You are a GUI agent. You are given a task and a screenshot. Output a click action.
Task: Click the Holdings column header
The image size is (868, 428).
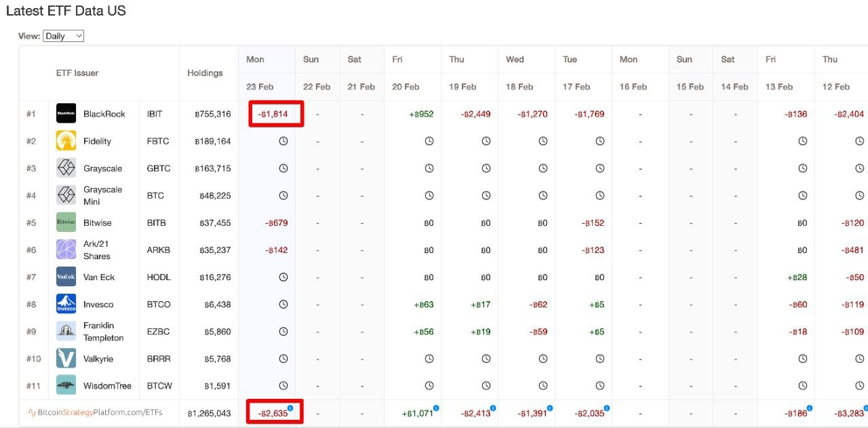(205, 73)
